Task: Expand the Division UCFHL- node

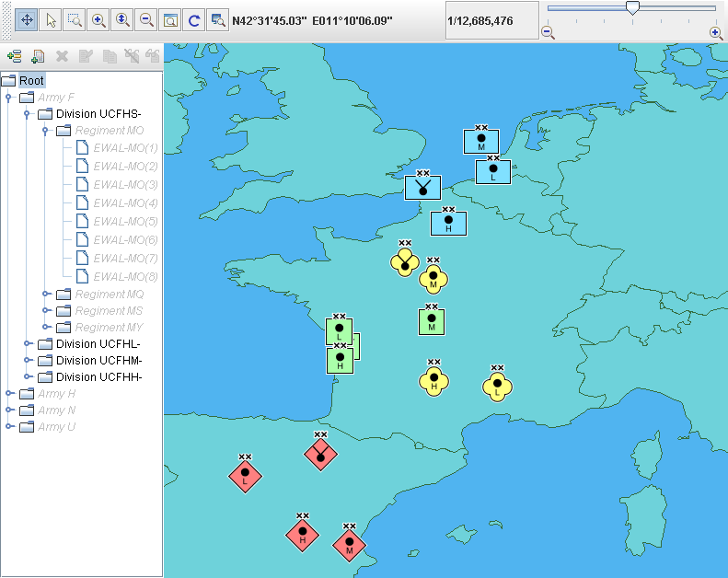Action: click(28, 344)
